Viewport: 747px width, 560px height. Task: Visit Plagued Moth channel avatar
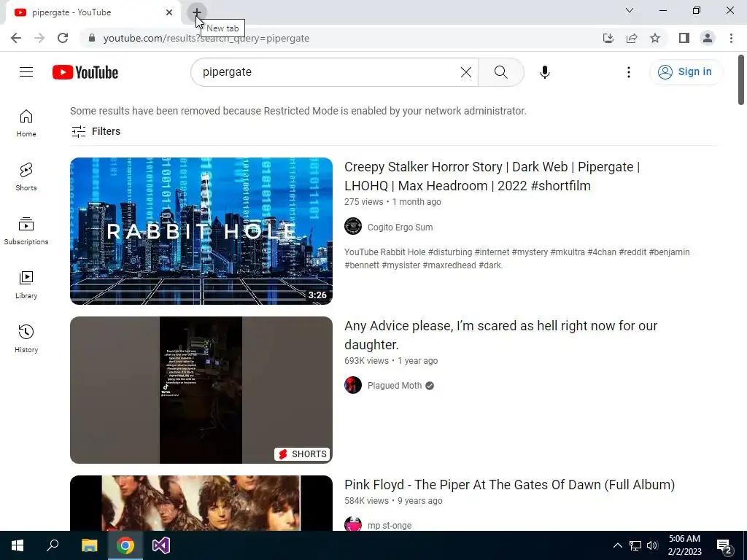coord(353,385)
